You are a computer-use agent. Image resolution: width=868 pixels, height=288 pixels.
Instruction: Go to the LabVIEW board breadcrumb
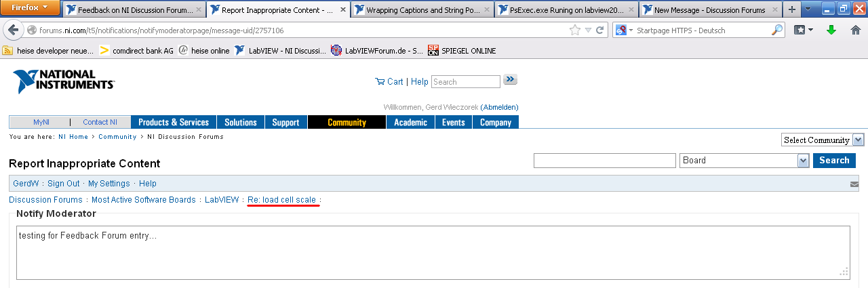(x=222, y=200)
